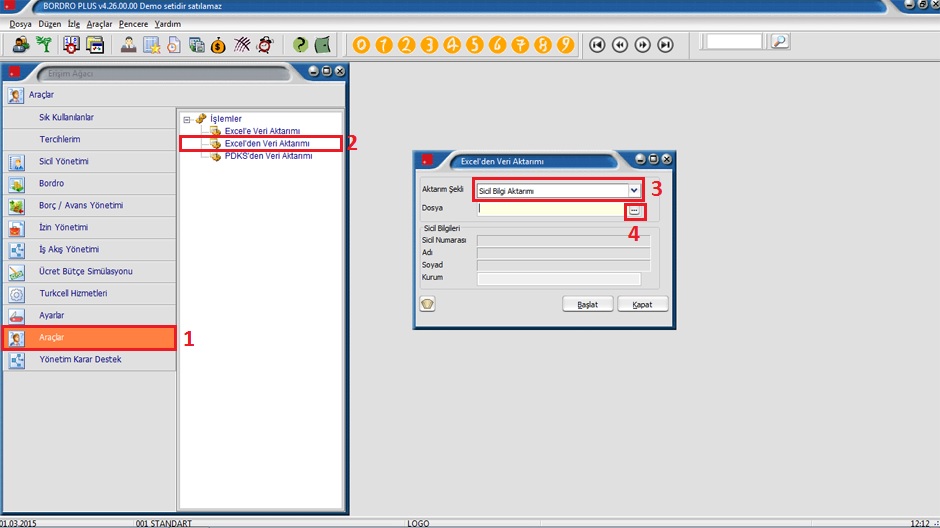The height and width of the screenshot is (528, 940).
Task: Click the orange number 5 button
Action: (x=475, y=45)
